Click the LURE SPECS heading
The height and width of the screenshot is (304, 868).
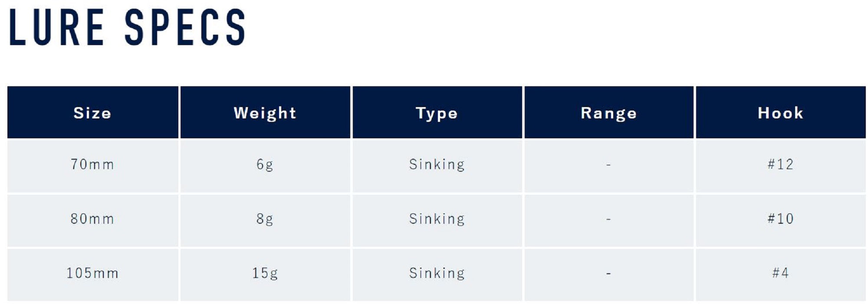127,27
